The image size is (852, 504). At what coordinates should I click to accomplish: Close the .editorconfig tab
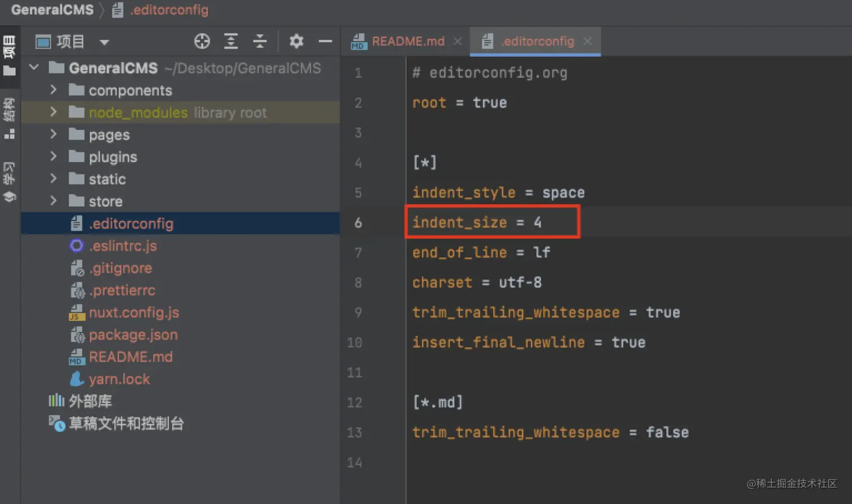tap(588, 41)
